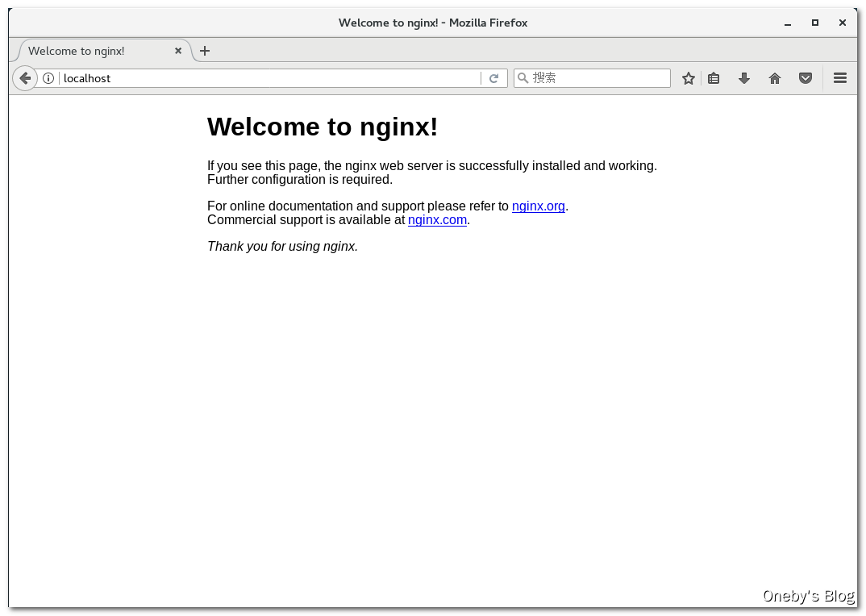866x616 pixels.
Task: Open a new tab with plus button
Action: [x=204, y=51]
